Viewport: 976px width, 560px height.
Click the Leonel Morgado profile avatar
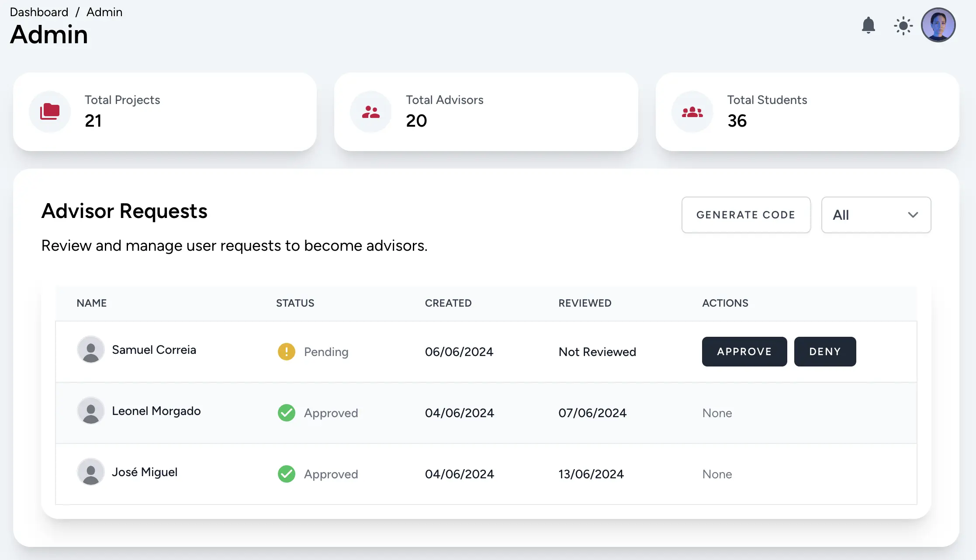click(x=90, y=411)
